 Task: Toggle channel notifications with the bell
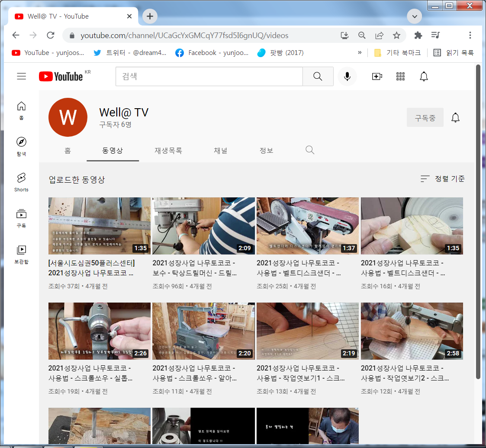[455, 117]
